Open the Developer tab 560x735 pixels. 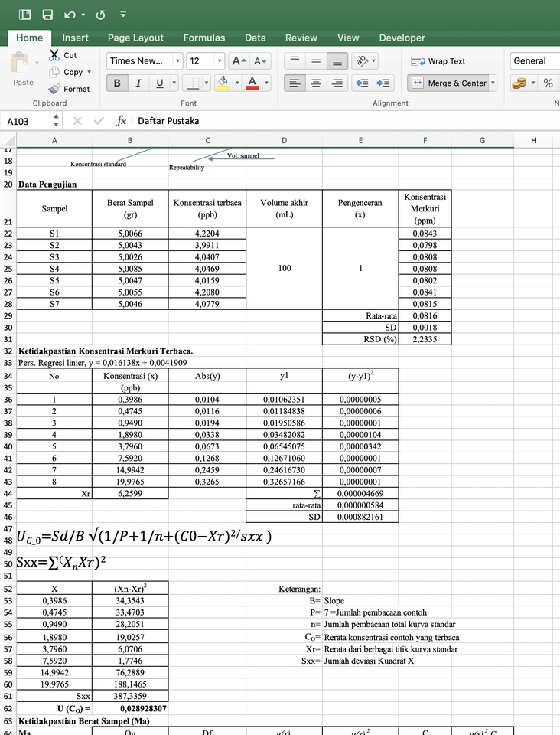tap(402, 38)
